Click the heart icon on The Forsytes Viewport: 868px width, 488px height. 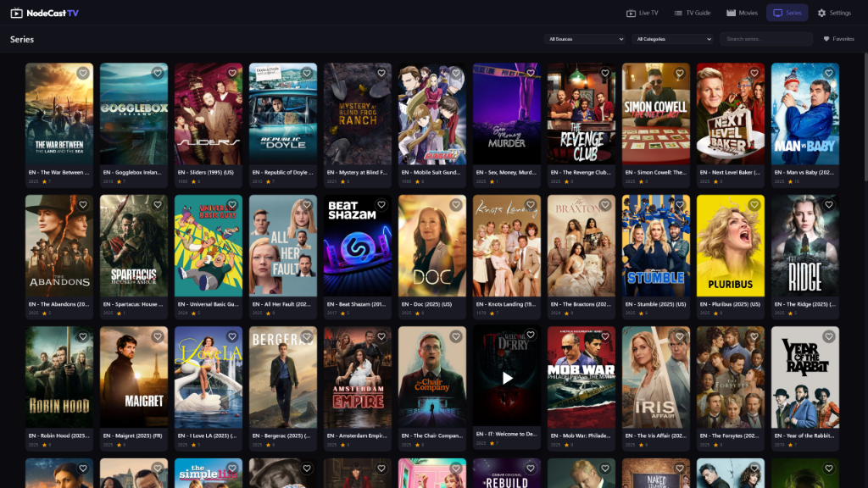point(754,336)
